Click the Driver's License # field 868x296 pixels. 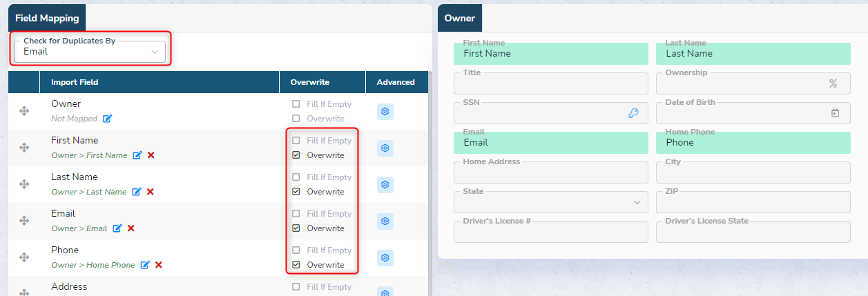click(x=551, y=232)
